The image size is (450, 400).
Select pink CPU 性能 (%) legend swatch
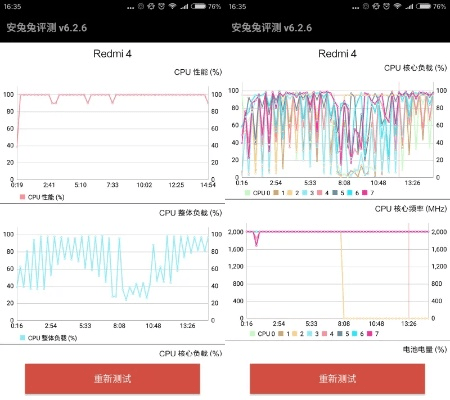(x=22, y=197)
